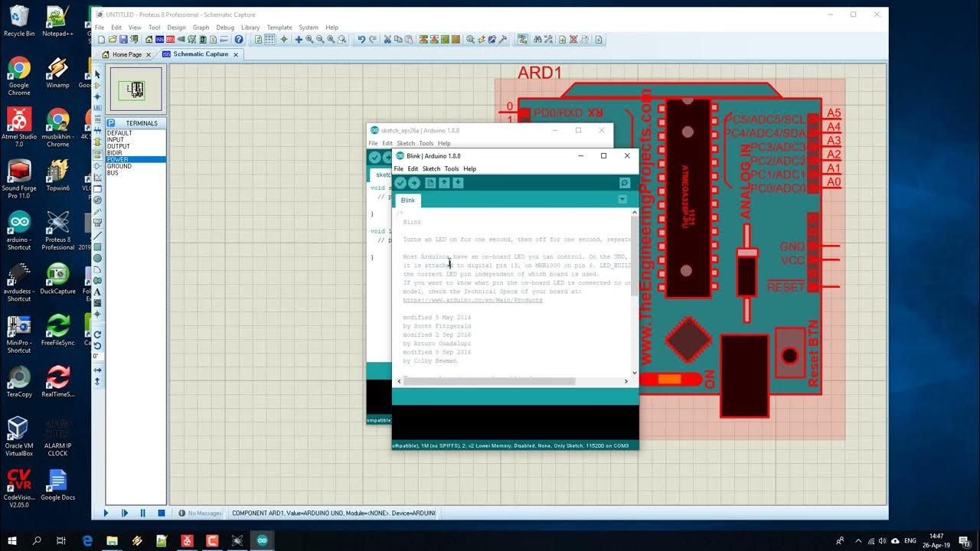980x551 pixels.
Task: Click Copy icon in Proteus toolbar
Action: (x=397, y=39)
